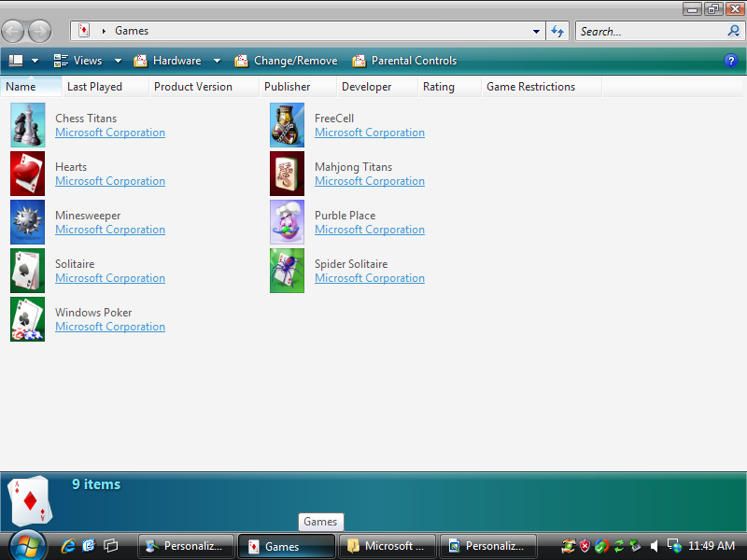
Task: Sort by the Publisher column
Action: [x=298, y=87]
